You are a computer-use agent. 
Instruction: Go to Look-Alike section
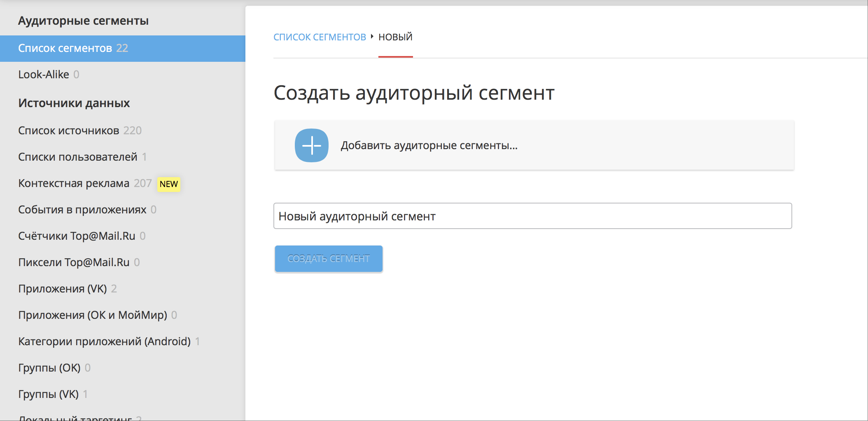(x=44, y=75)
